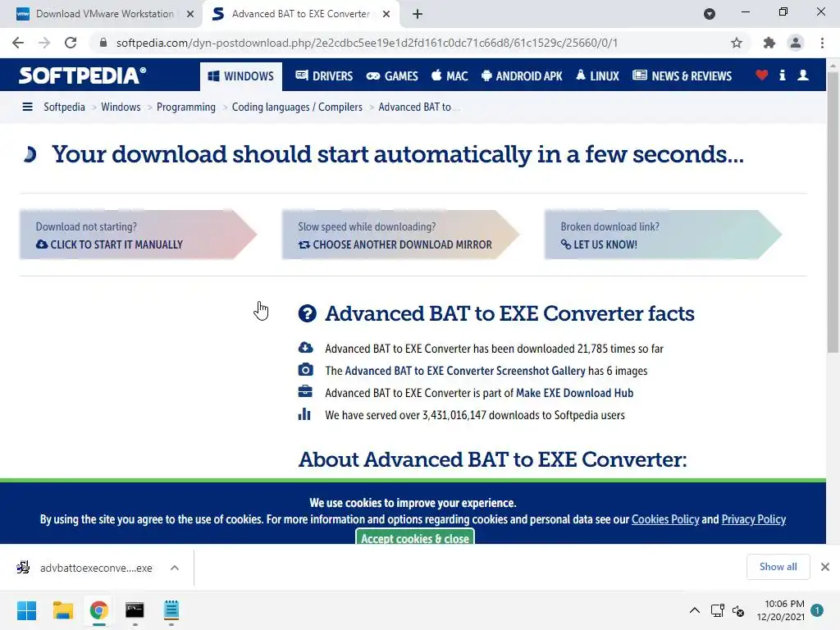840x630 pixels.
Task: Close the downloads bar
Action: 825,567
